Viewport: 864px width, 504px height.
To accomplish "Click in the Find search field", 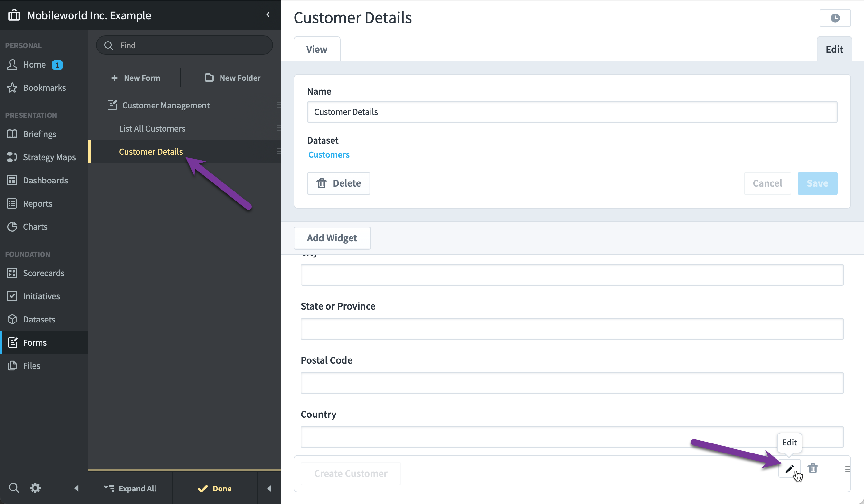I will pos(184,45).
